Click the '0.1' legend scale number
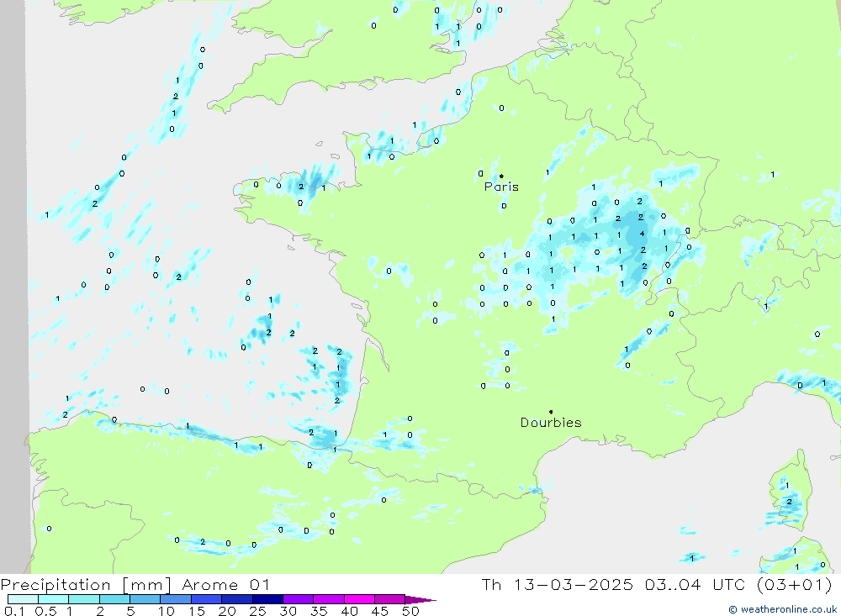Image resolution: width=841 pixels, height=616 pixels. (14, 611)
